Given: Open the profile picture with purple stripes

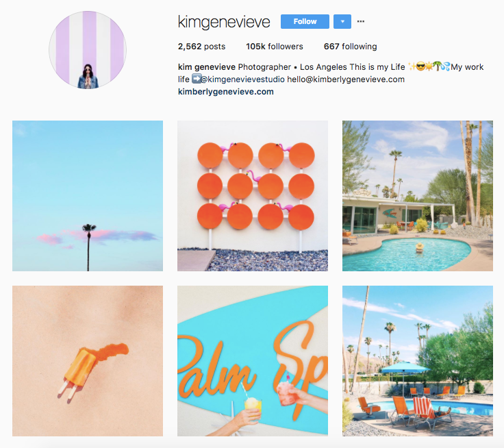Looking at the screenshot, I should tap(88, 50).
